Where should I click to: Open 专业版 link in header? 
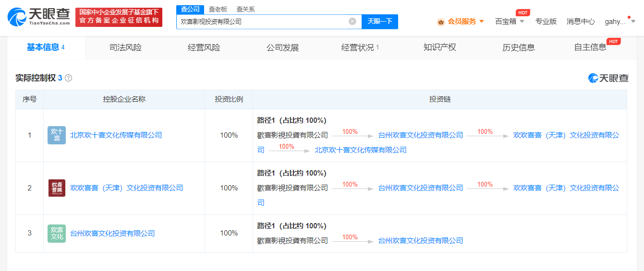546,21
